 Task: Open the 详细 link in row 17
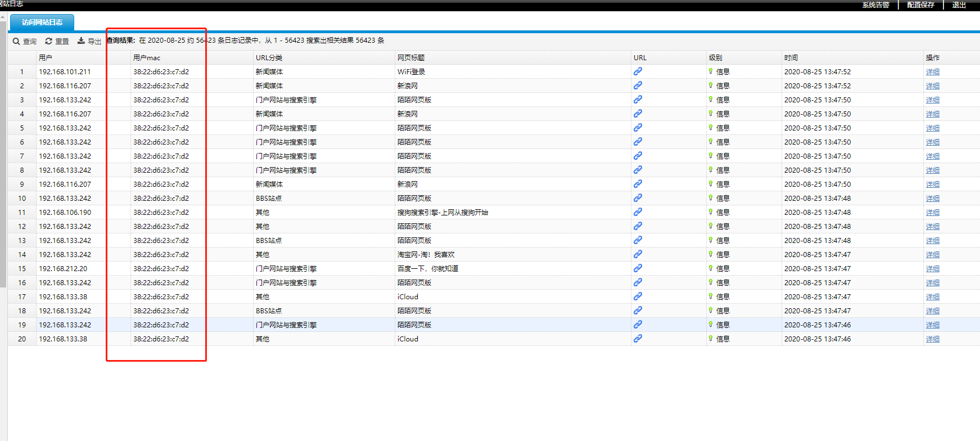click(x=933, y=297)
